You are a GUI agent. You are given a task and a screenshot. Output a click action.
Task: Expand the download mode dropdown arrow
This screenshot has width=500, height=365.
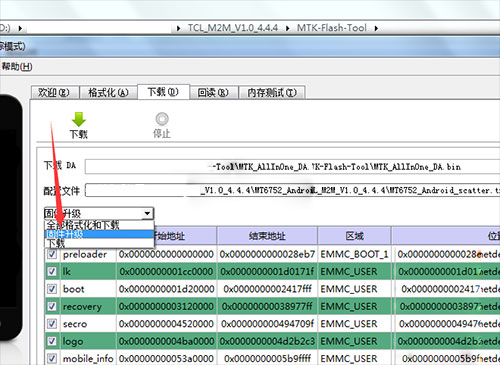click(x=147, y=213)
